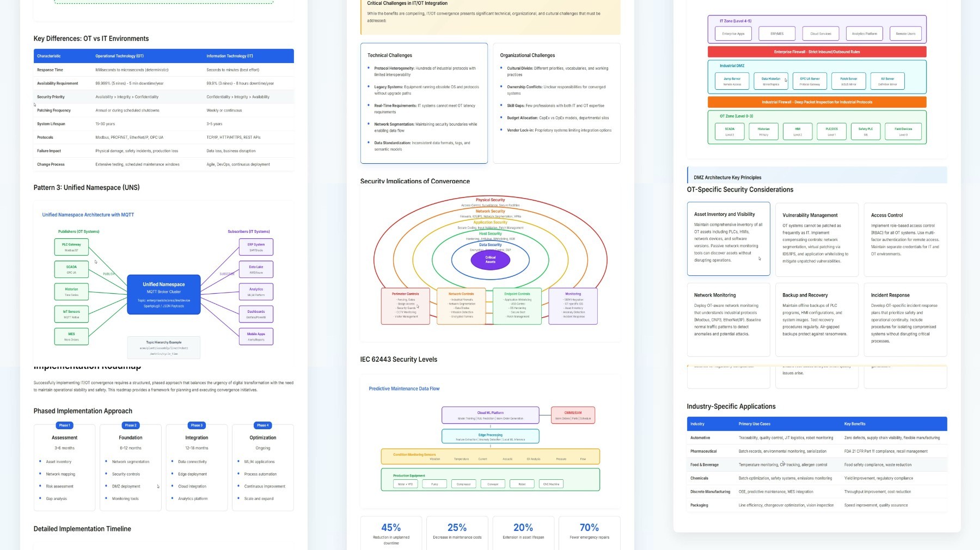Click the CNC Machine equipment box
The width and height of the screenshot is (980, 550).
[551, 484]
